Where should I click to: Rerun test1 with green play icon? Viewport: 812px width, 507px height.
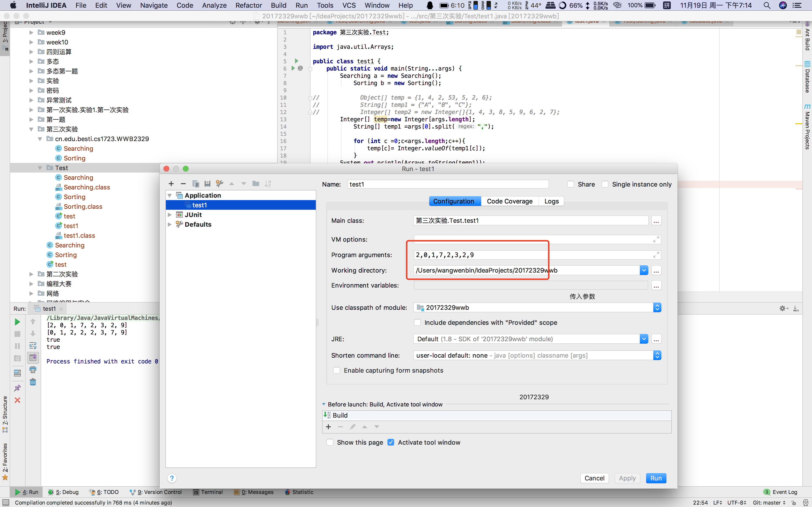(x=17, y=322)
